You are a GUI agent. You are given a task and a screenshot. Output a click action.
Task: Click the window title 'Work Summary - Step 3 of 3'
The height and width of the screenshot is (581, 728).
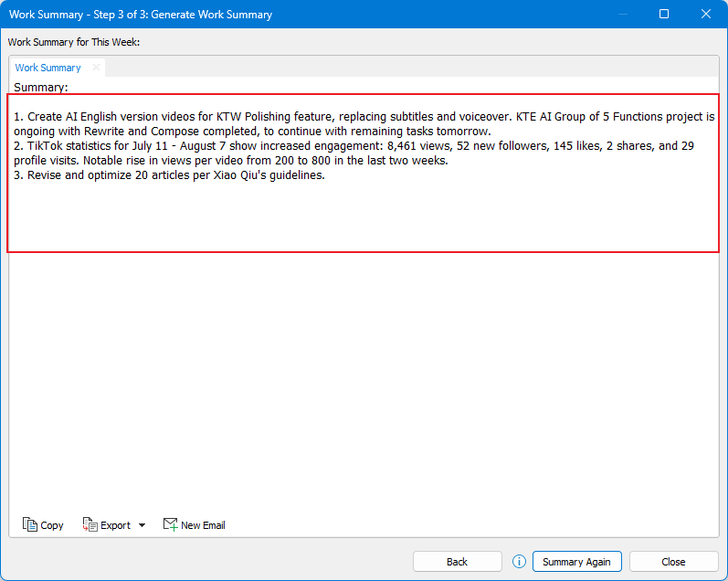click(x=141, y=15)
